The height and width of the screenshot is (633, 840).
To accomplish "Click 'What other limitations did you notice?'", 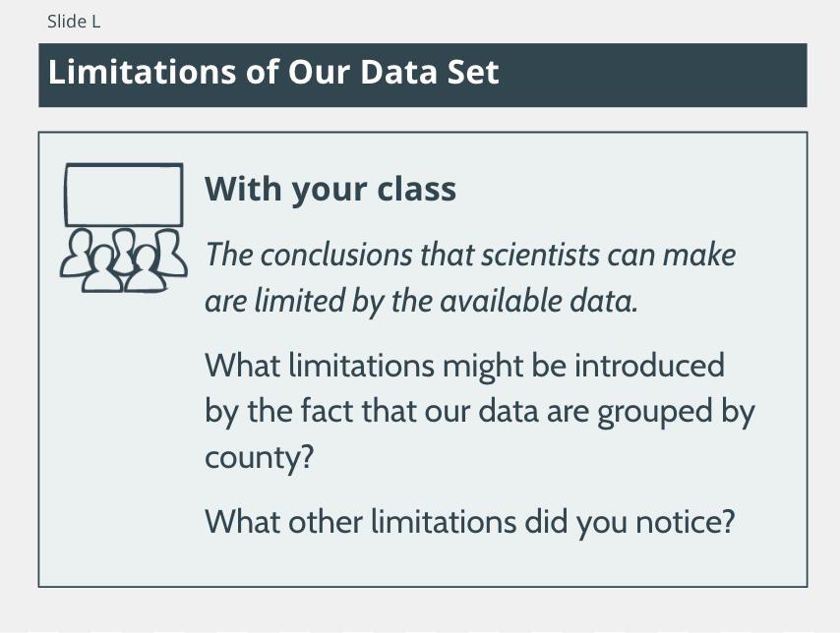I will tap(469, 522).
